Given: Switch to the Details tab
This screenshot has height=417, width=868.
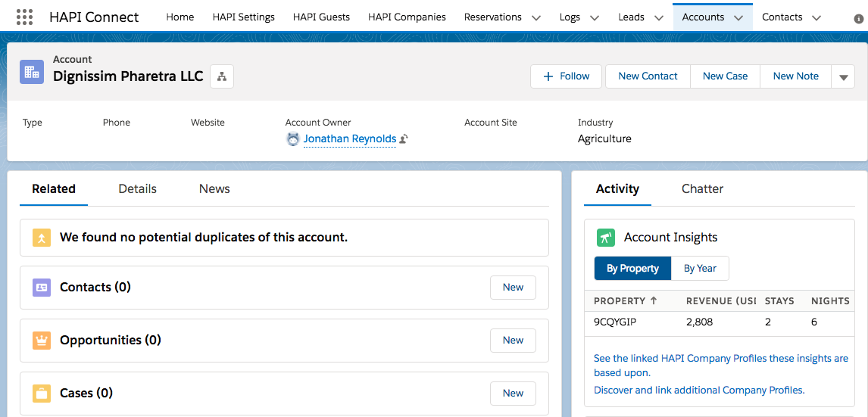Looking at the screenshot, I should tap(137, 189).
